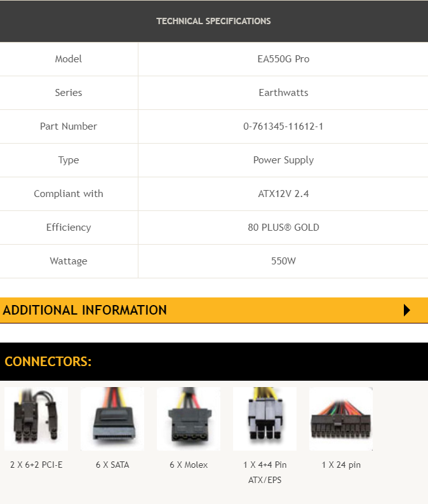
Task: Select the EA550G Pro model value
Action: coord(283,59)
